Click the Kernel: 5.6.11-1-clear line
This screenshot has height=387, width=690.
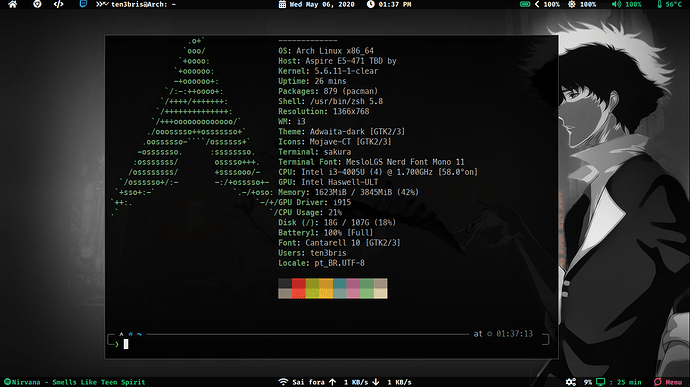(328, 71)
